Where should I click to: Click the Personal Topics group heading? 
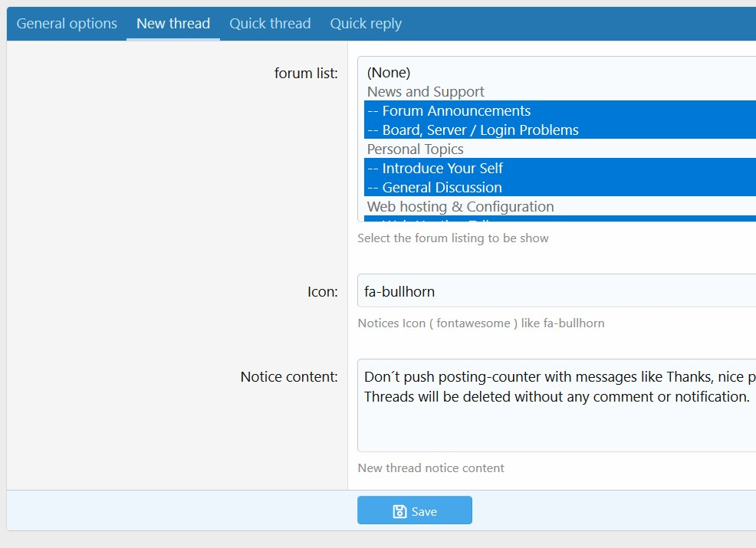[x=415, y=149]
